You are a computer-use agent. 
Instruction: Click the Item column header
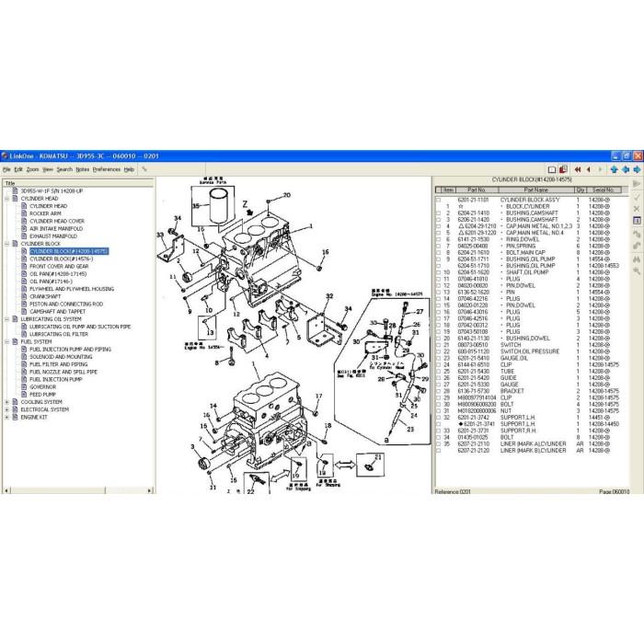click(448, 190)
